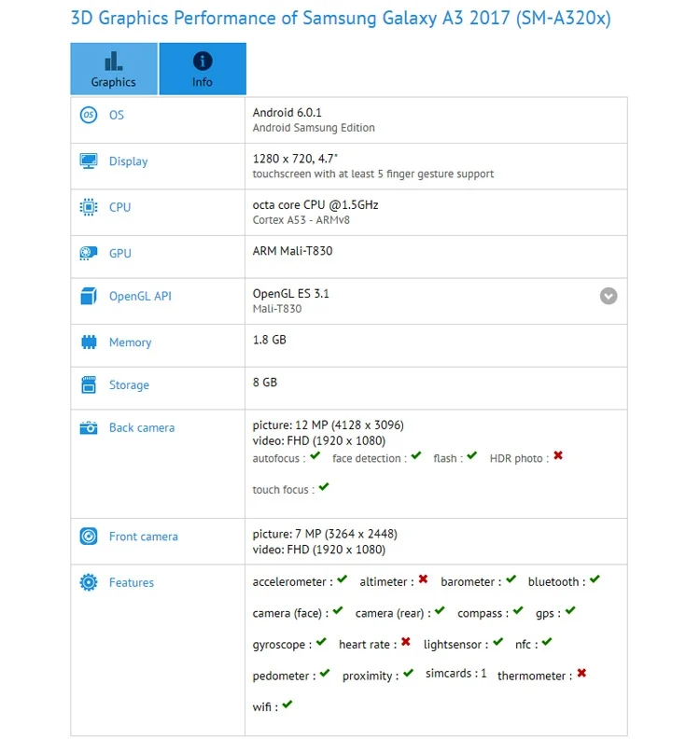Screen dimensions: 700x739
Task: Click the Memory chip icon
Action: (x=88, y=342)
